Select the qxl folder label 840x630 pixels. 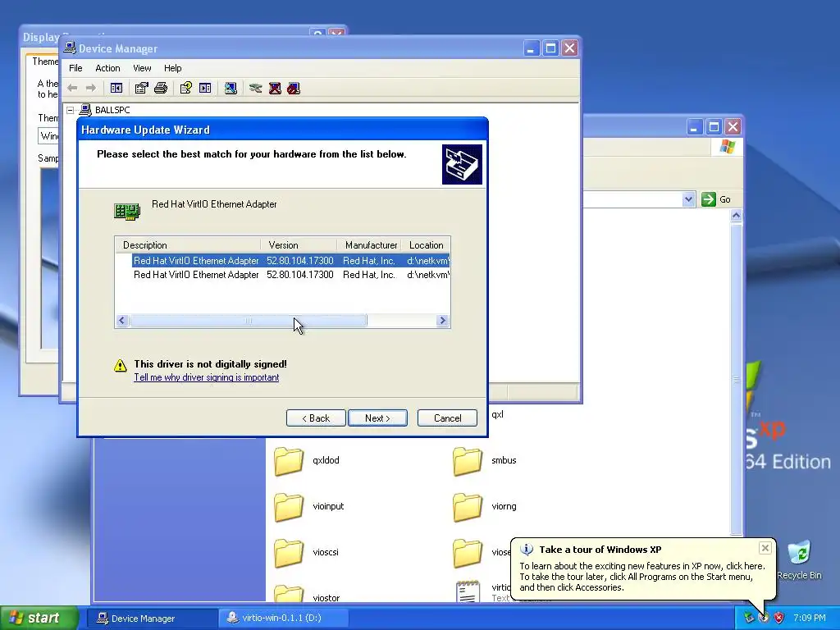point(497,414)
